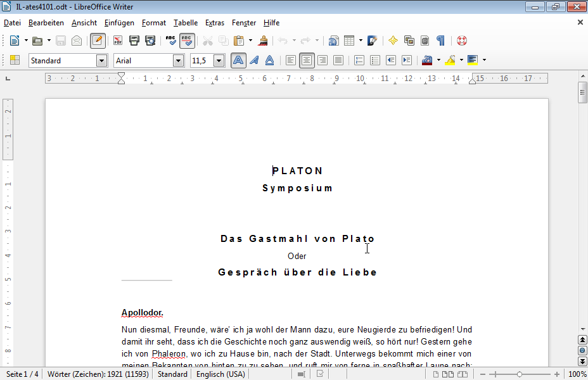Screen dimensions: 588x380
Task: Click the Redo arrow icon
Action: pos(305,41)
